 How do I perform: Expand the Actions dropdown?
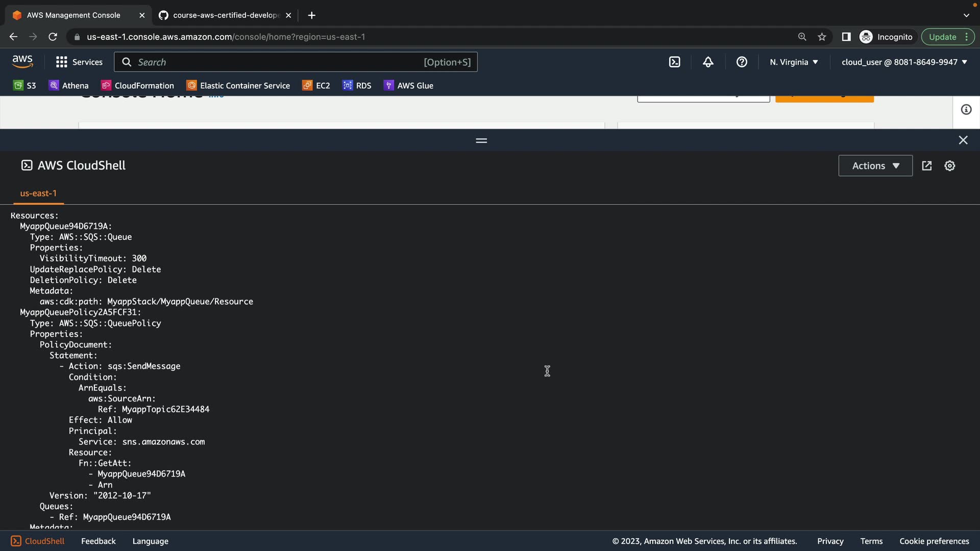[x=875, y=166]
